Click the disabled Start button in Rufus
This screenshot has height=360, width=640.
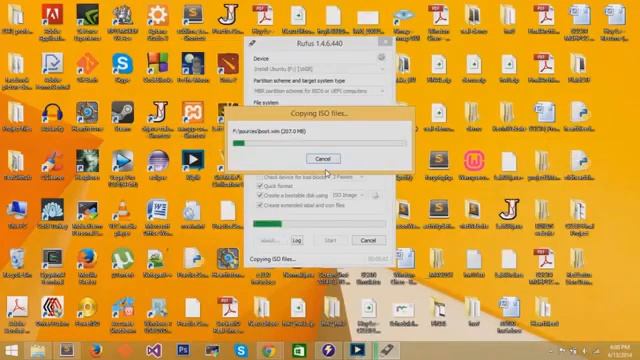(x=330, y=240)
